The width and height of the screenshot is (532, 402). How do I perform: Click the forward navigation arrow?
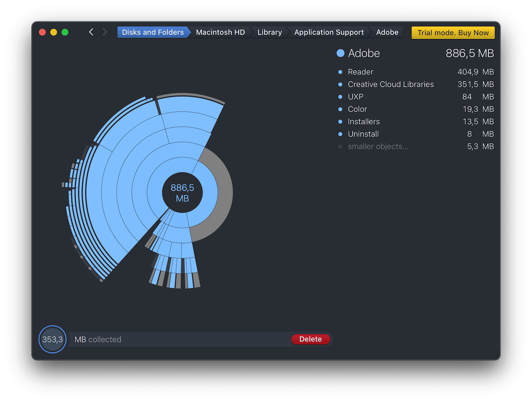pyautogui.click(x=104, y=32)
